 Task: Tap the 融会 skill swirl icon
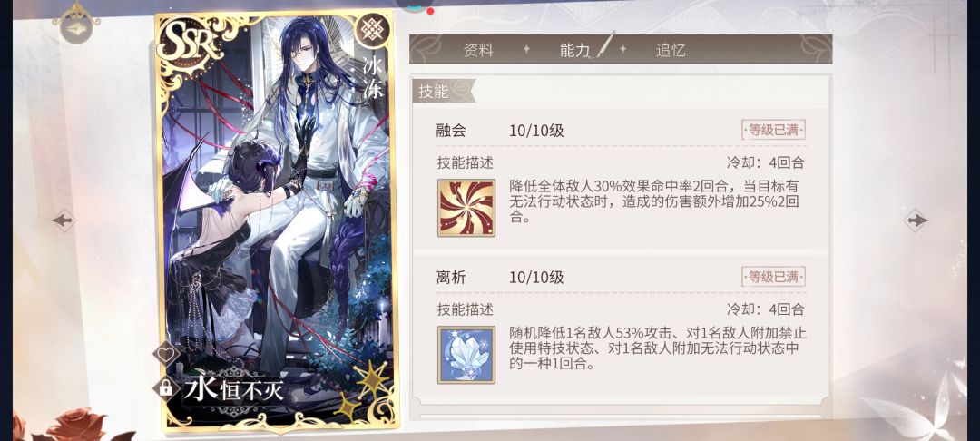tap(466, 208)
